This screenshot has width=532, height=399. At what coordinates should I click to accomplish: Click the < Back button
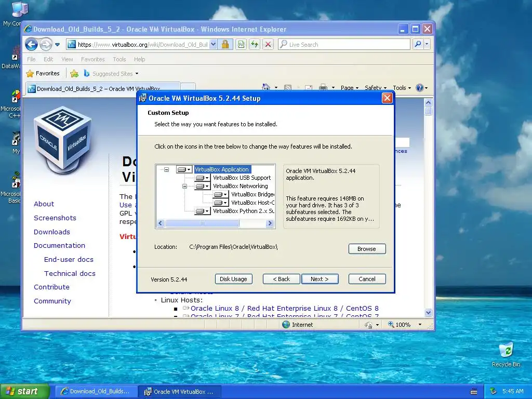pos(281,279)
